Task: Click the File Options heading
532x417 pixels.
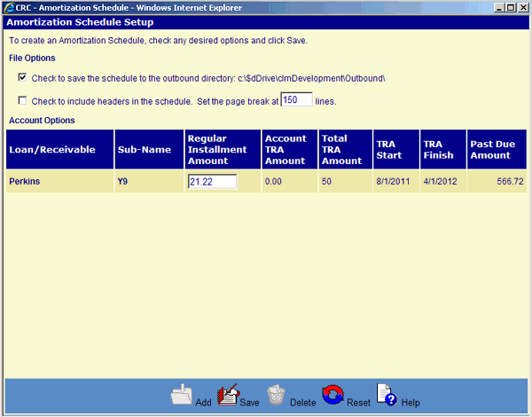Action: [x=32, y=58]
